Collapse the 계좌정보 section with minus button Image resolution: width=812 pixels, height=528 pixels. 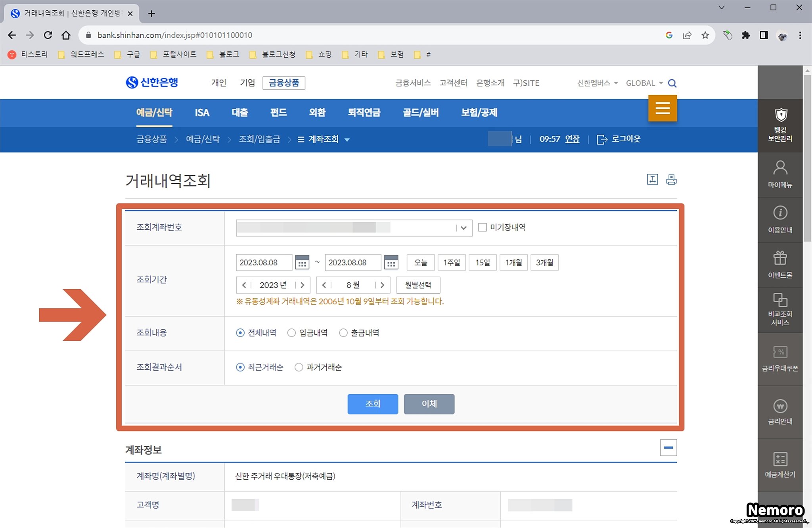tap(668, 447)
